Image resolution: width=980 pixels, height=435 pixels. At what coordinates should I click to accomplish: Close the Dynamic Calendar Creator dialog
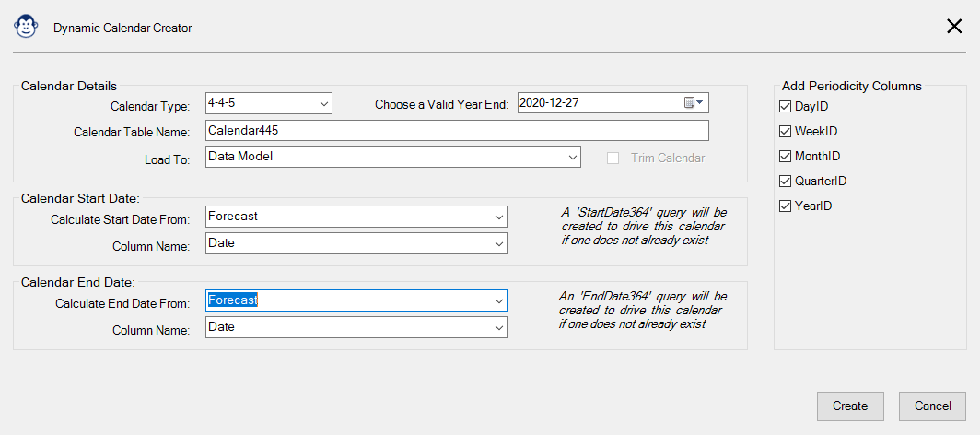(954, 26)
